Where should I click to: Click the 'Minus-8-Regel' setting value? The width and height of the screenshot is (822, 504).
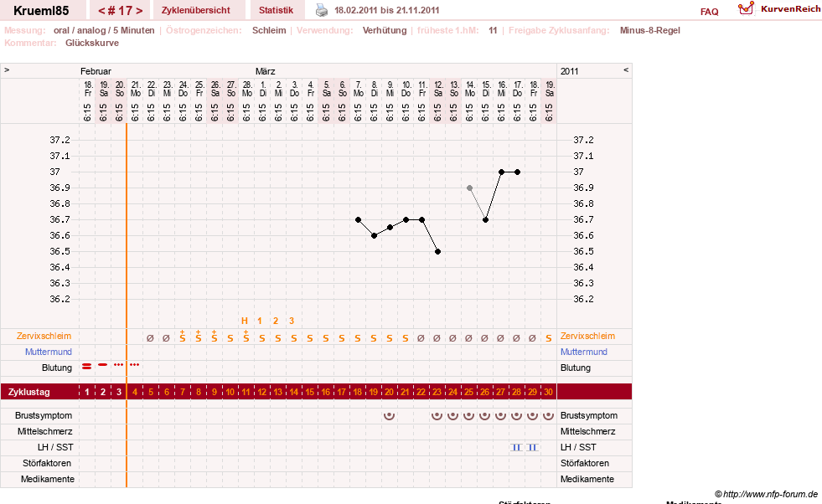pyautogui.click(x=650, y=30)
